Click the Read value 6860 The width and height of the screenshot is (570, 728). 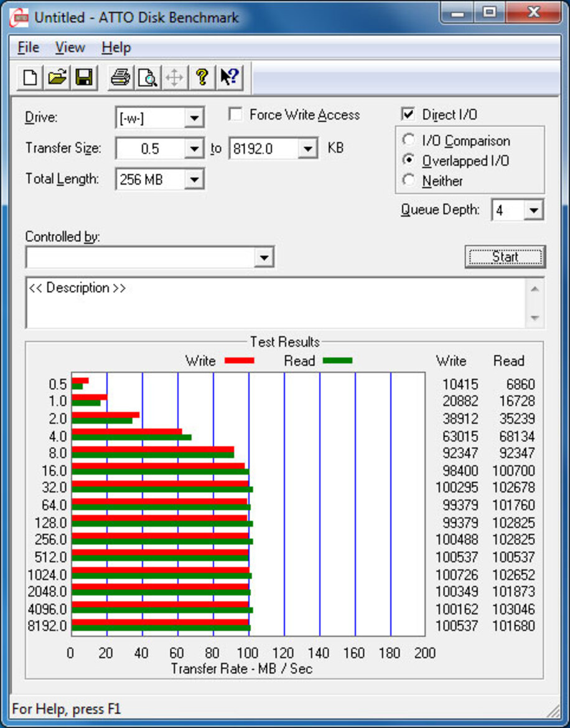pyautogui.click(x=520, y=384)
